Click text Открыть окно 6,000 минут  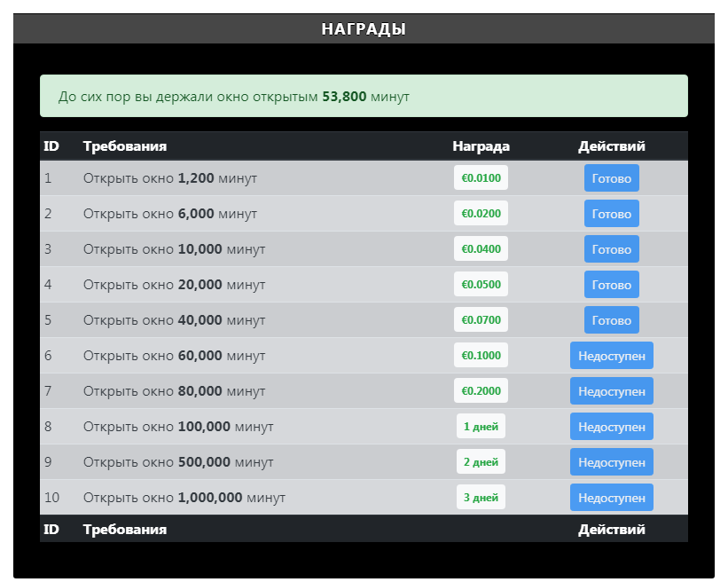[170, 214]
